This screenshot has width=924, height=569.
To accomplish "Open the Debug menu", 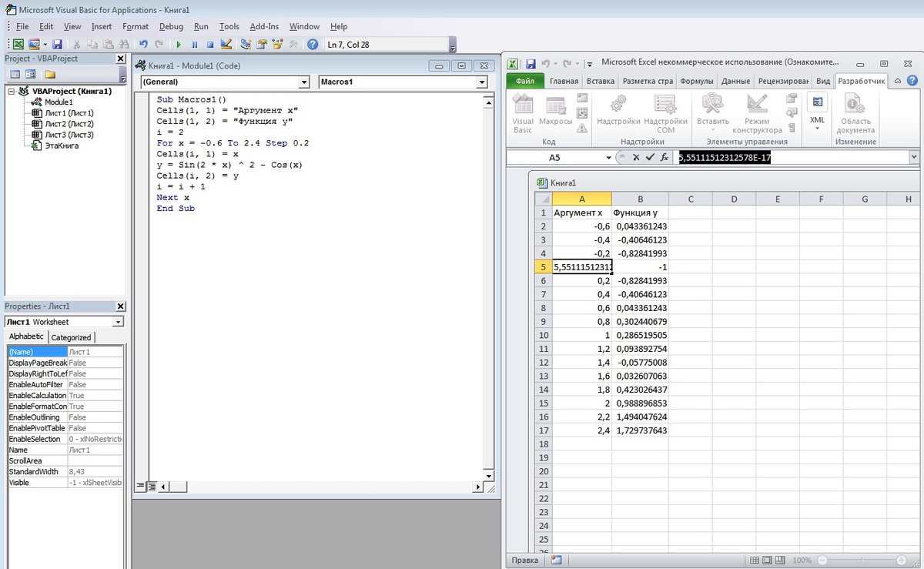I will point(171,26).
